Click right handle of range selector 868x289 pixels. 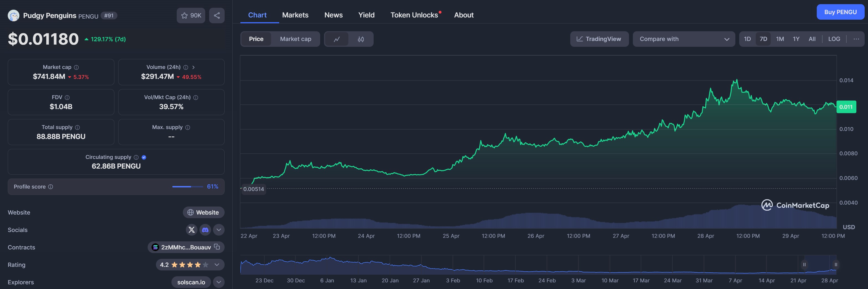[x=836, y=265]
